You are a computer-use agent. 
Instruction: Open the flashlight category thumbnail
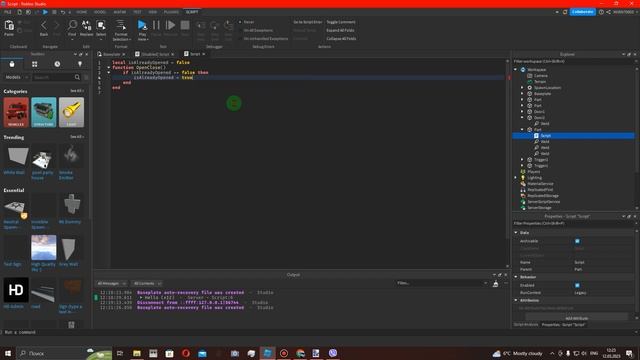click(71, 112)
